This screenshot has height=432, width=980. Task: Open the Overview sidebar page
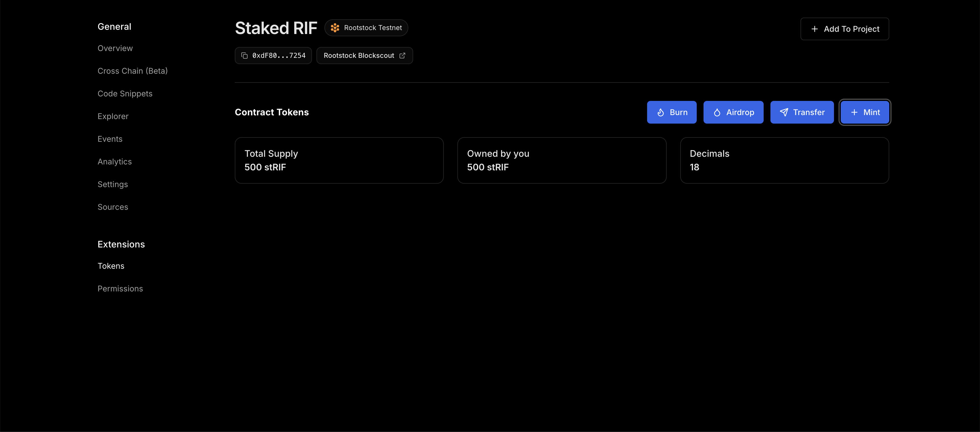(x=115, y=48)
